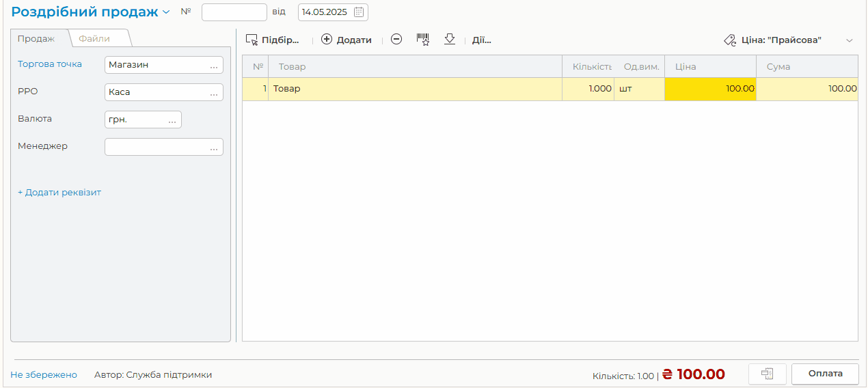Viewport: 868px width, 388px height.
Task: Click the Од.вим. column header
Action: click(639, 67)
